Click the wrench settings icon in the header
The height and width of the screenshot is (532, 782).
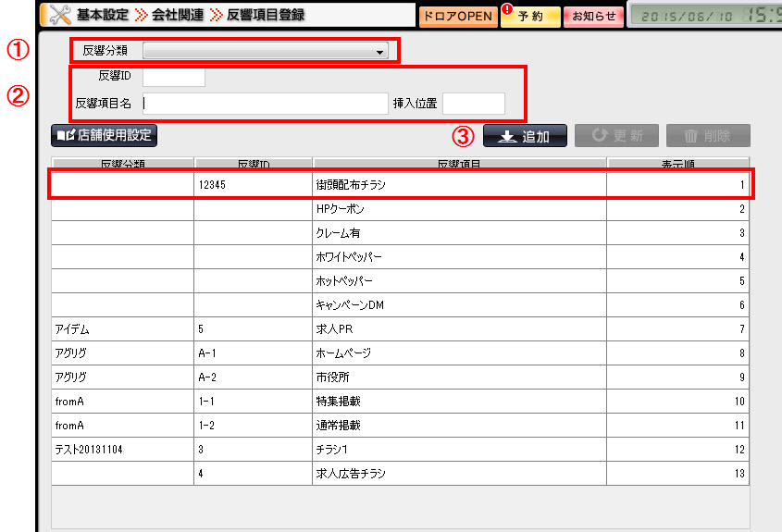(59, 15)
